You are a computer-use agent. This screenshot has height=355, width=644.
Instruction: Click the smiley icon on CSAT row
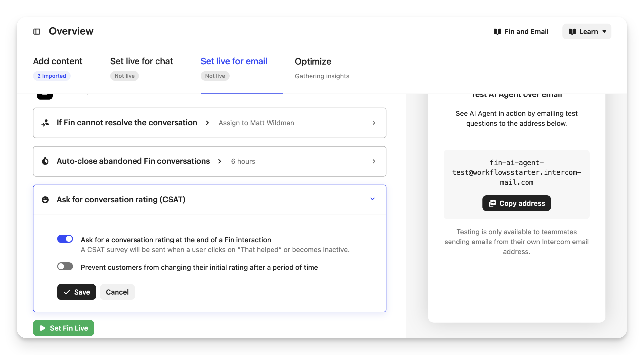(x=45, y=200)
